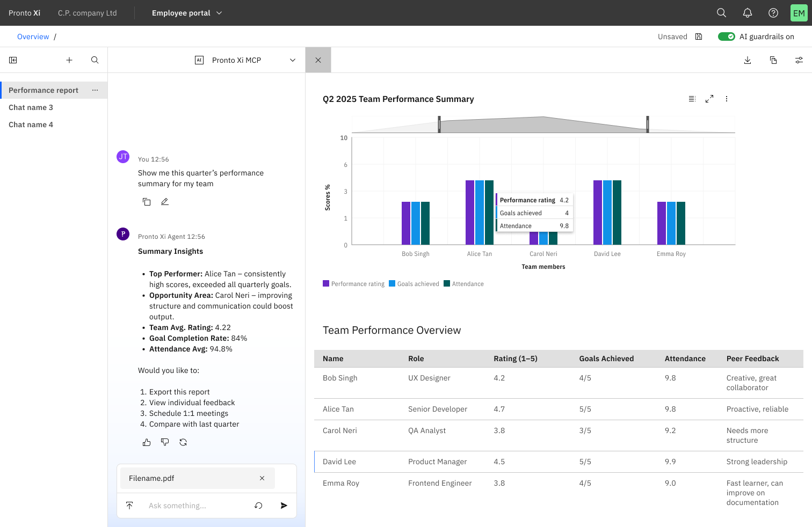Viewport: 812px width, 527px height.
Task: Copy the report to a new document
Action: [773, 60]
